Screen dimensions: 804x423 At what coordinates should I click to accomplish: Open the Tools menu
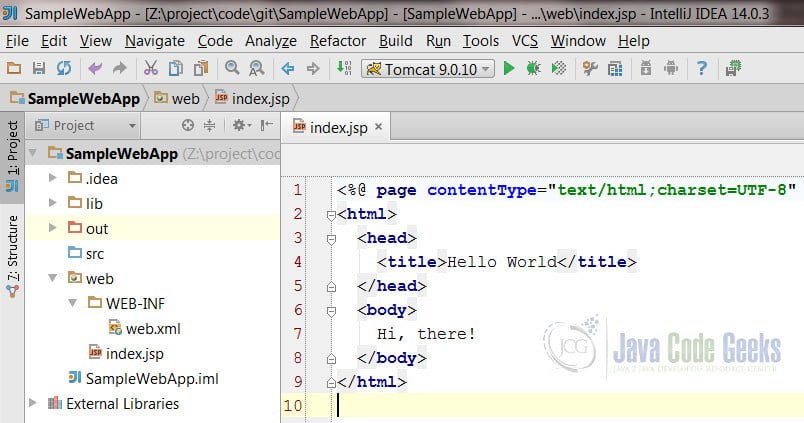(x=481, y=41)
